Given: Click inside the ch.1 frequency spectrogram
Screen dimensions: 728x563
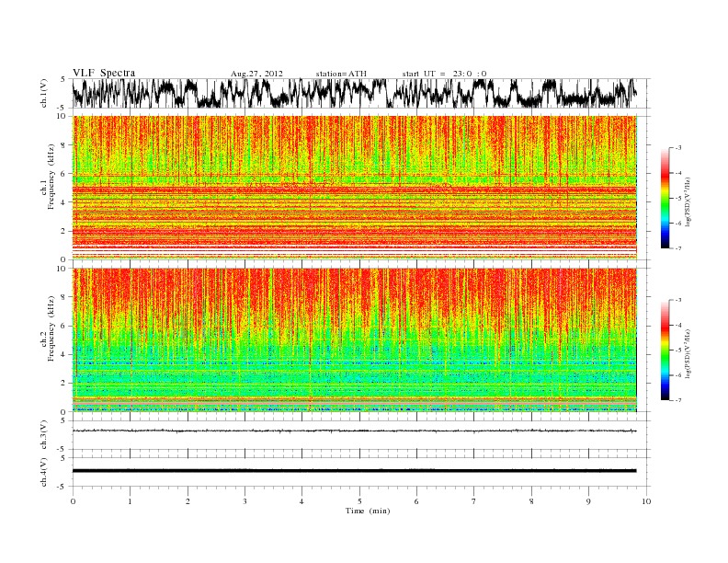Looking at the screenshot, I should tap(354, 187).
